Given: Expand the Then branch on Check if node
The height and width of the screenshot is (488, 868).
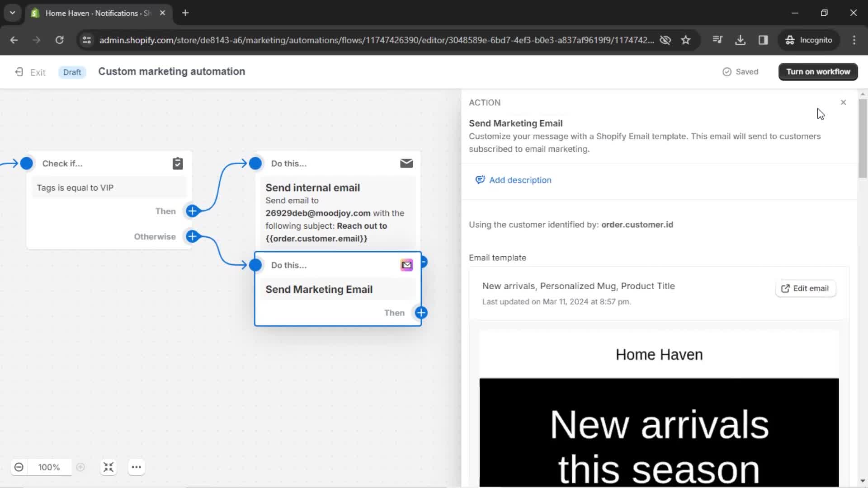Looking at the screenshot, I should point(193,210).
